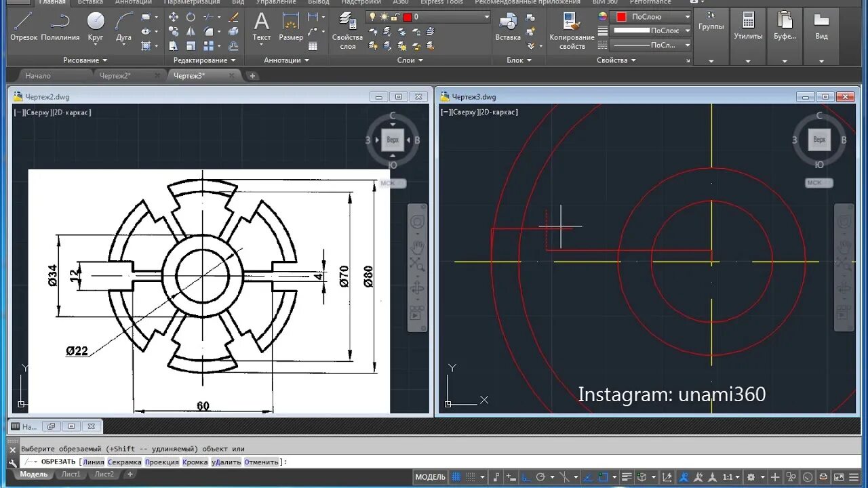Switch to the Вставка ribbon tab
Image resolution: width=868 pixels, height=488 pixels.
tap(90, 2)
